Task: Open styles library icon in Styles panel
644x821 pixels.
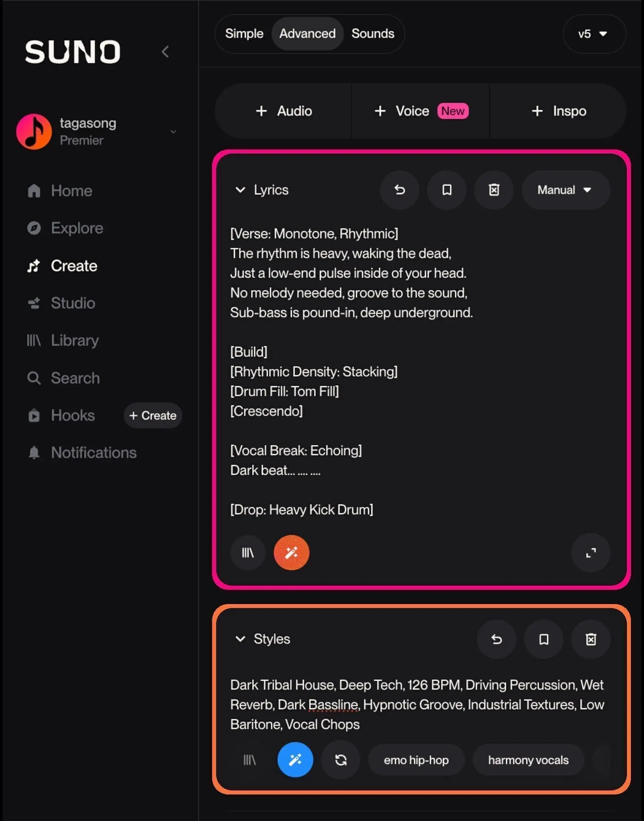Action: click(x=249, y=760)
